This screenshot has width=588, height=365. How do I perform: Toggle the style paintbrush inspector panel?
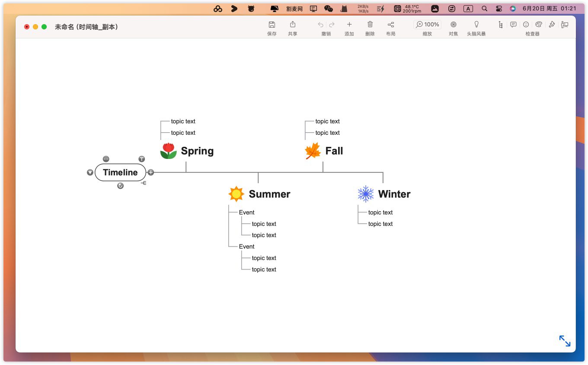tap(552, 25)
